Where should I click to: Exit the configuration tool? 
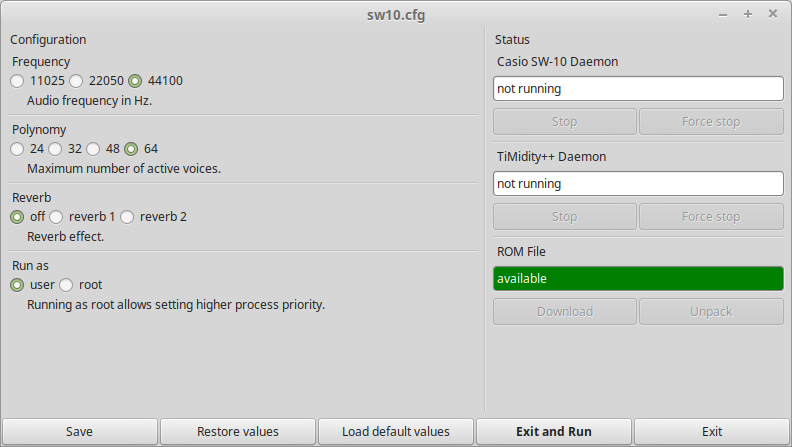point(712,432)
